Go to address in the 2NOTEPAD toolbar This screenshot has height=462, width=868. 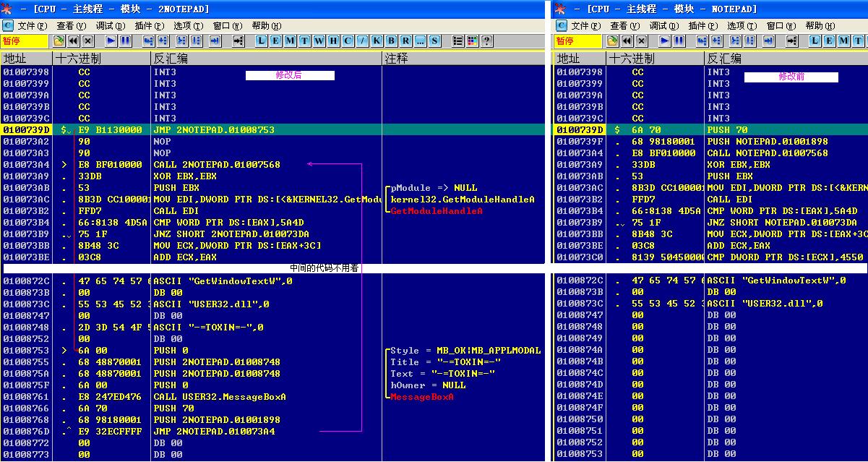point(239,41)
